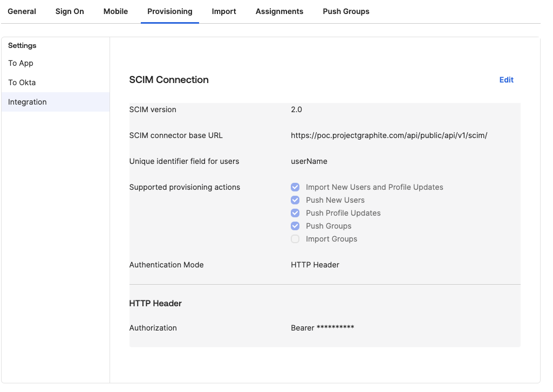
Task: Open Integration settings in sidebar
Action: point(56,102)
